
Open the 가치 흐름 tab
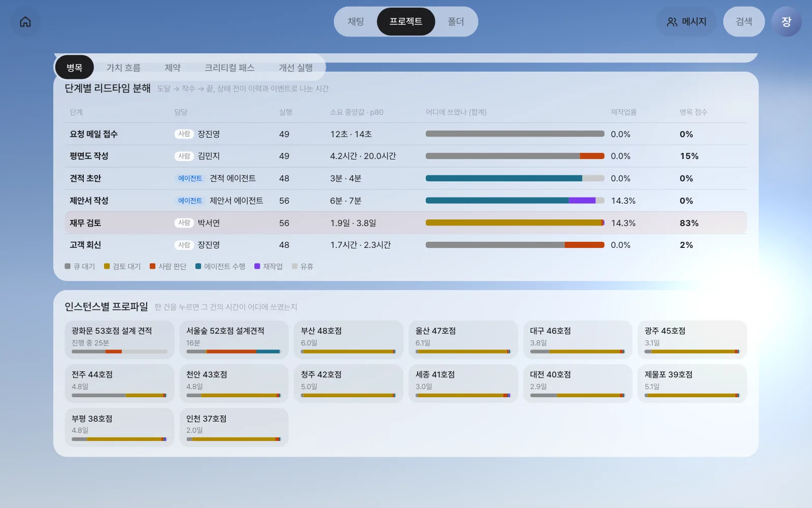coord(123,68)
